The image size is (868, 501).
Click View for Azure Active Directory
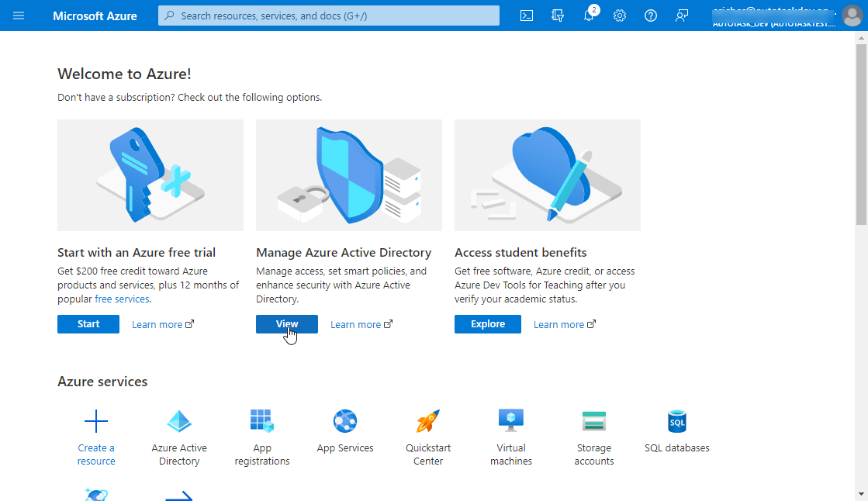(x=287, y=324)
